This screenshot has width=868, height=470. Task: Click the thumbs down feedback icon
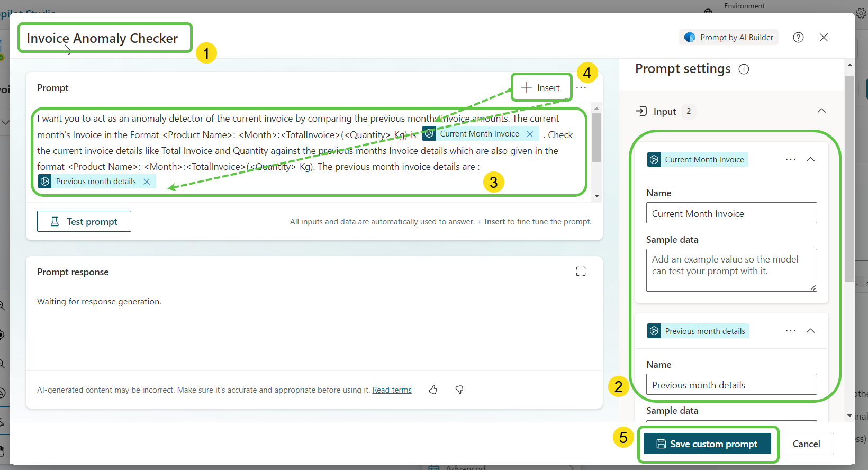click(x=459, y=390)
